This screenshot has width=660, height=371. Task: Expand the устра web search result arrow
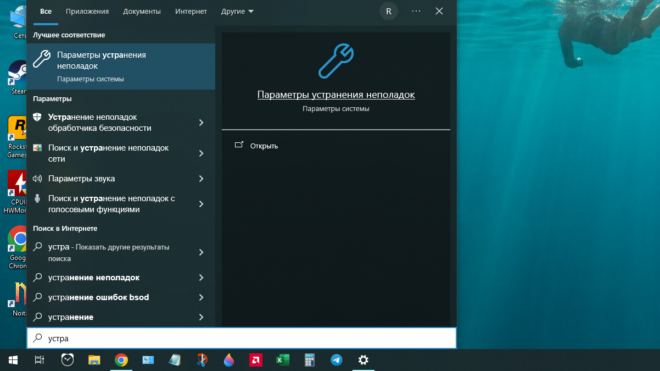(201, 252)
